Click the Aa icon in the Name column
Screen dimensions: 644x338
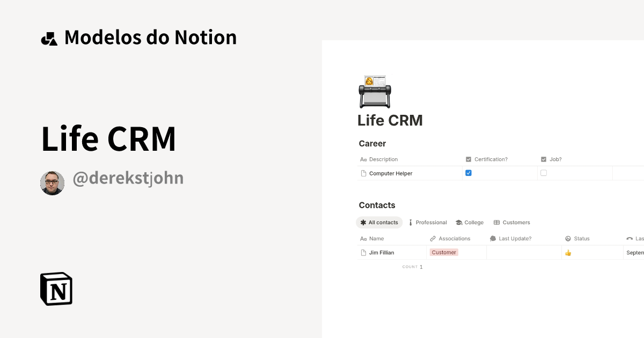(363, 238)
